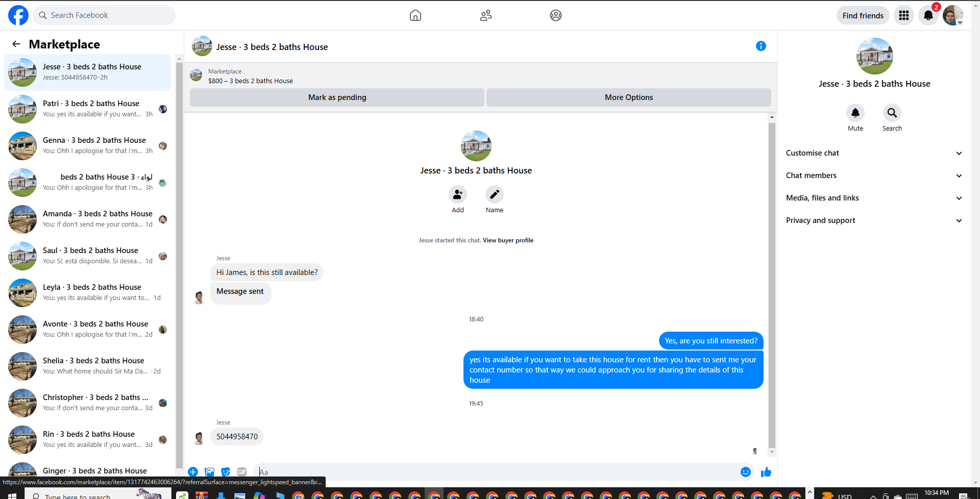Open the Jesse conversation in chat list
The image size is (980, 499).
pos(87,72)
